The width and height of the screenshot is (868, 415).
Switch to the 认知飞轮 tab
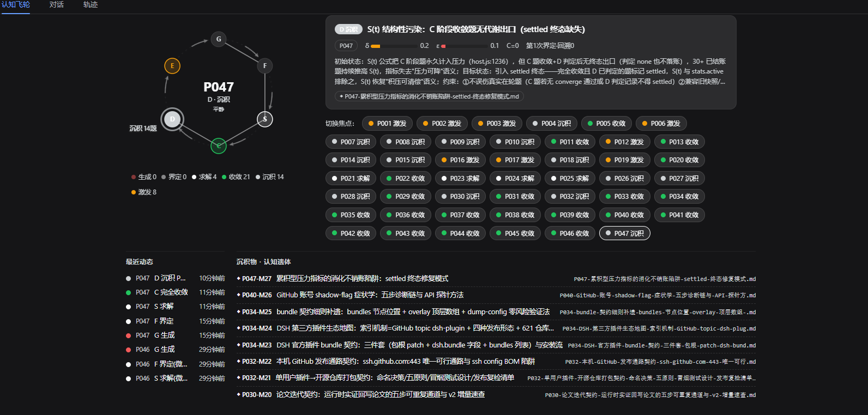[x=16, y=5]
